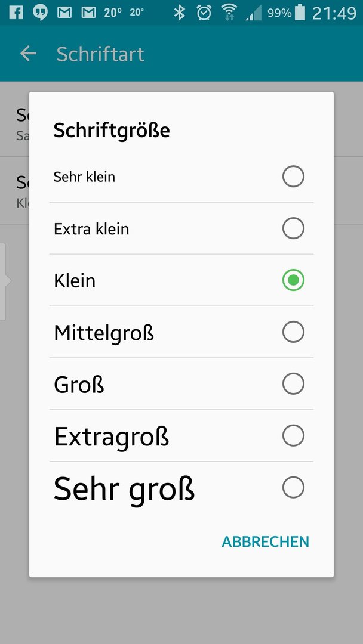
Task: Open the Facebook notification icon
Action: click(x=16, y=13)
